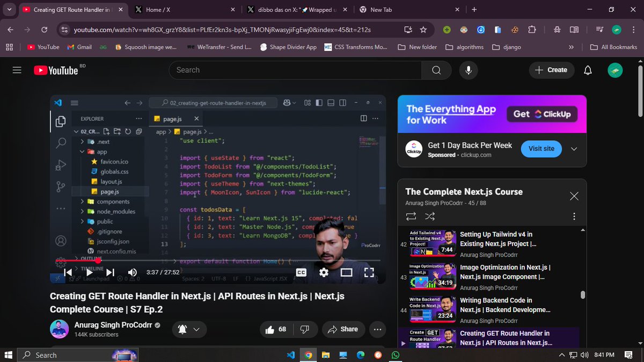
Task: Show hidden bookmarks with double chevron
Action: [x=571, y=47]
